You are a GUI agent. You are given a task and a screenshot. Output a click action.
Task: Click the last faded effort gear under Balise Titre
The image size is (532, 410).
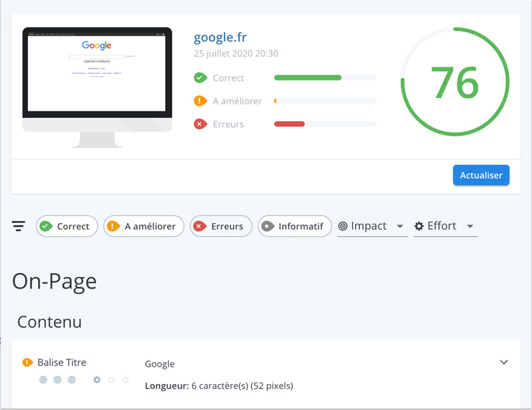pyautogui.click(x=126, y=379)
